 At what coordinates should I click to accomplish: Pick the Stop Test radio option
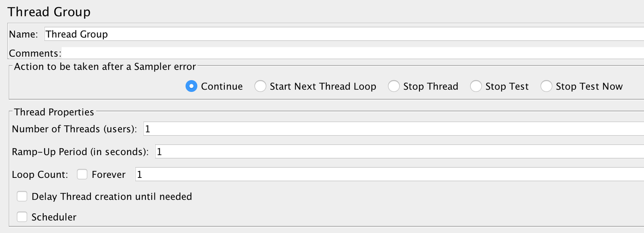pos(476,86)
